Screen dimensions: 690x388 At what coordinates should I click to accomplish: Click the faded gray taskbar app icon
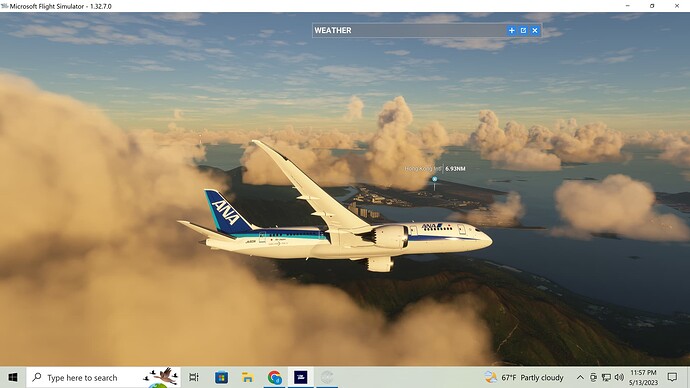pos(327,377)
